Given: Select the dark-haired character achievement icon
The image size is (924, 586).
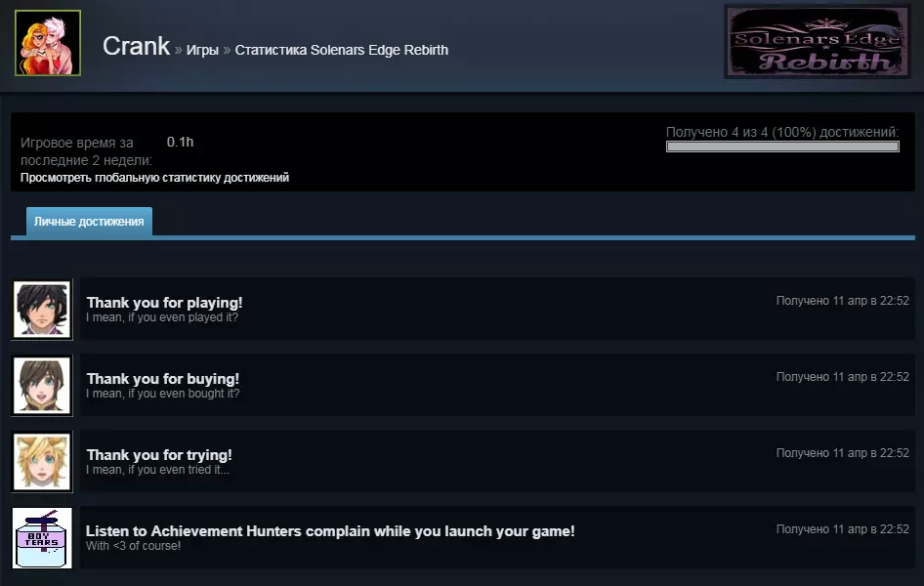Looking at the screenshot, I should (x=42, y=310).
